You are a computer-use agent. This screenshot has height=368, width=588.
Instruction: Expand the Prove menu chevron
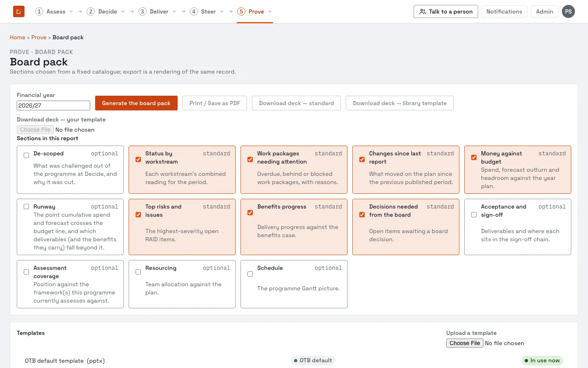270,11
